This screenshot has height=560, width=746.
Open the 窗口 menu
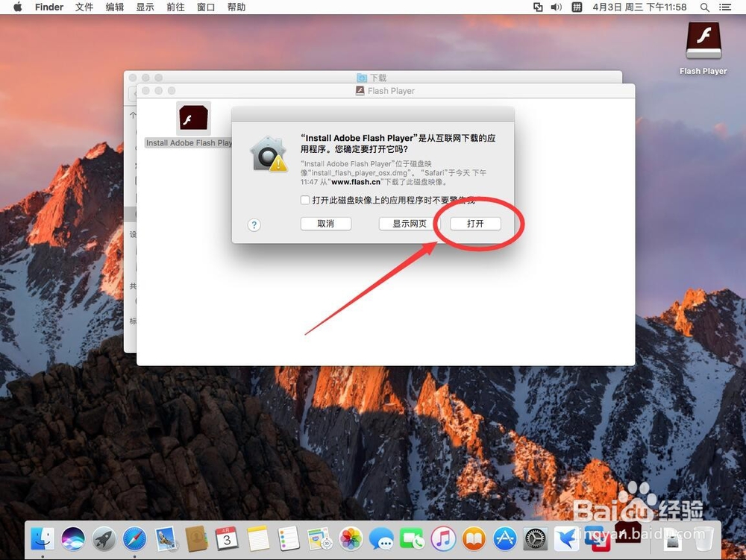(x=206, y=7)
